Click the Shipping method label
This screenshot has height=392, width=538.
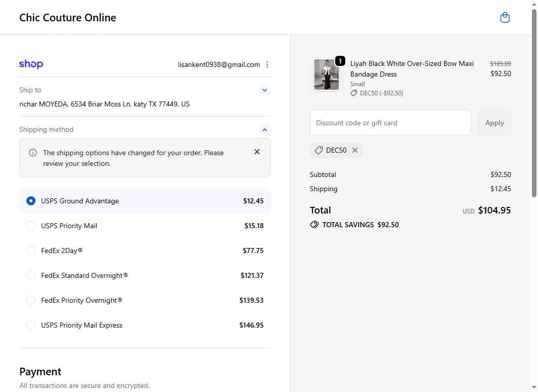point(46,129)
